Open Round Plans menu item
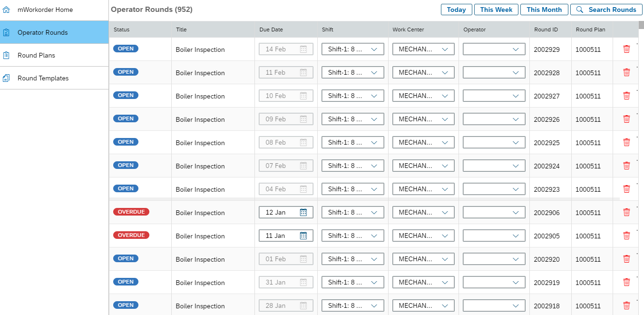 coord(36,55)
